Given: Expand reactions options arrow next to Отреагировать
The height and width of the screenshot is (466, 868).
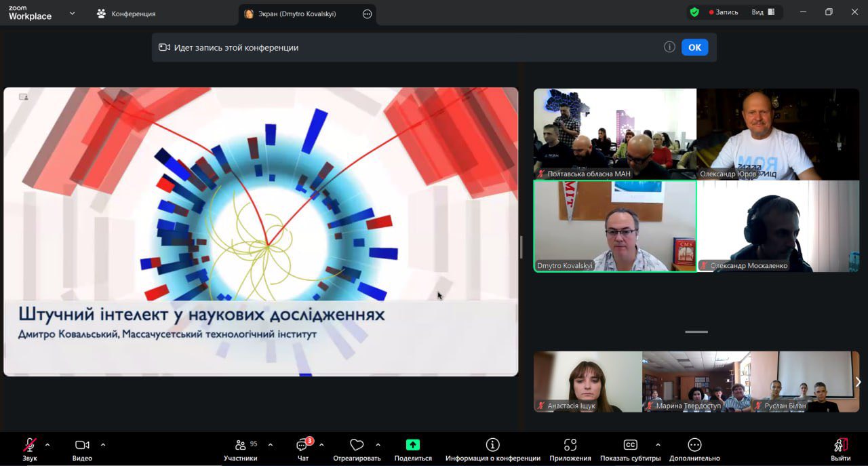Looking at the screenshot, I should point(378,445).
